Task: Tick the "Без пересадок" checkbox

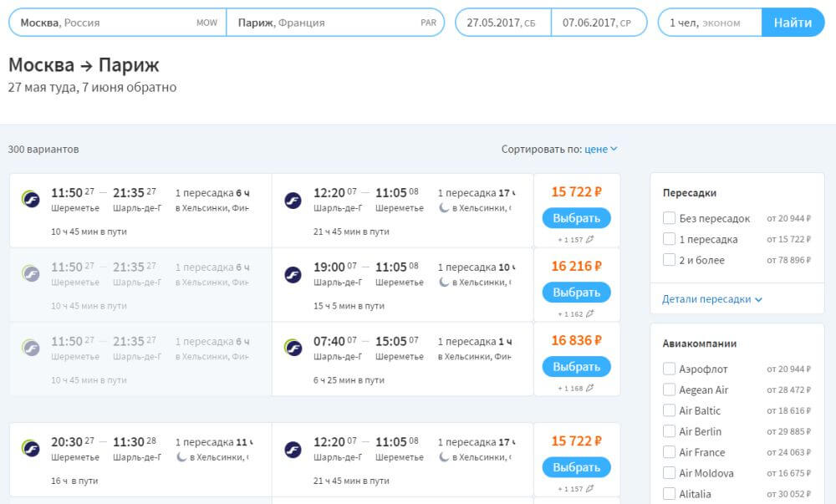Action: 669,218
